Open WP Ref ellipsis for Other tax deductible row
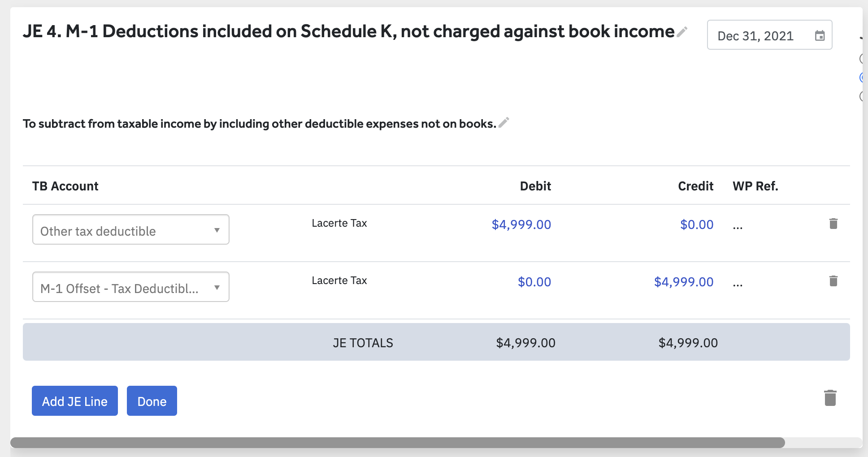The image size is (868, 457). (738, 226)
